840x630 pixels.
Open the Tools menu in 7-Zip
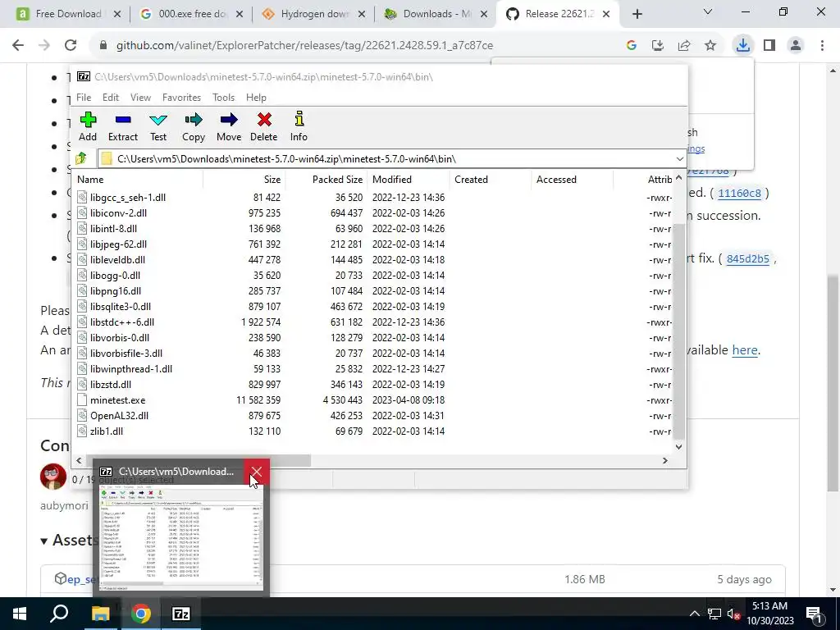(223, 98)
